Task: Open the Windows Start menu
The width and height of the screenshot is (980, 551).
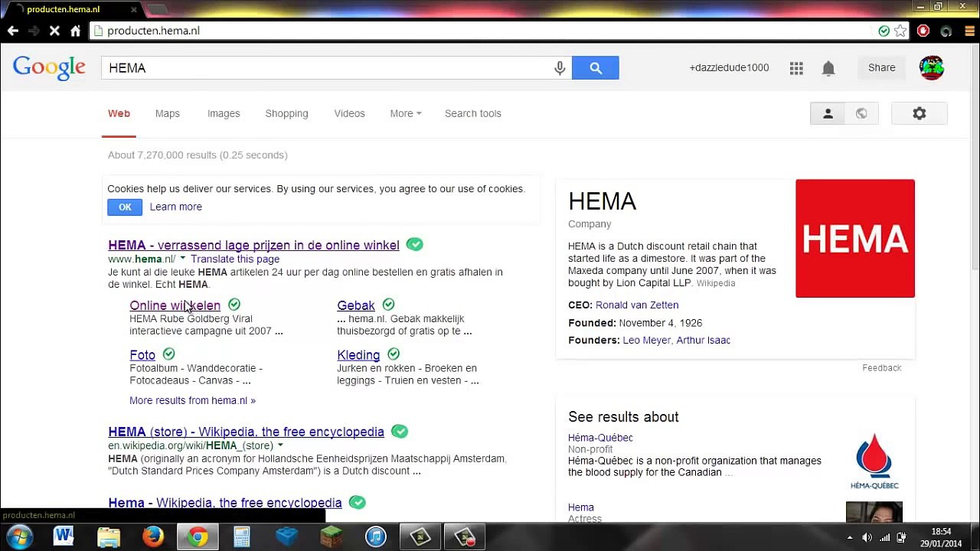Action: point(19,536)
